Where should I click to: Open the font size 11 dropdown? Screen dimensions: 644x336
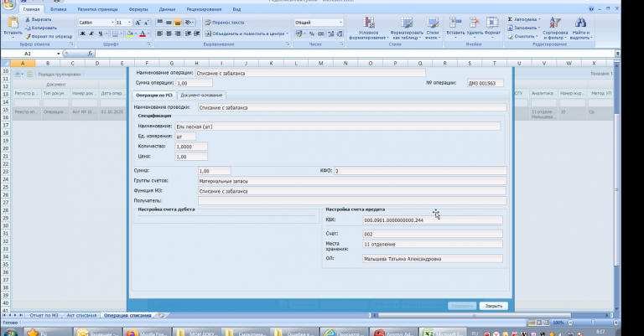129,23
